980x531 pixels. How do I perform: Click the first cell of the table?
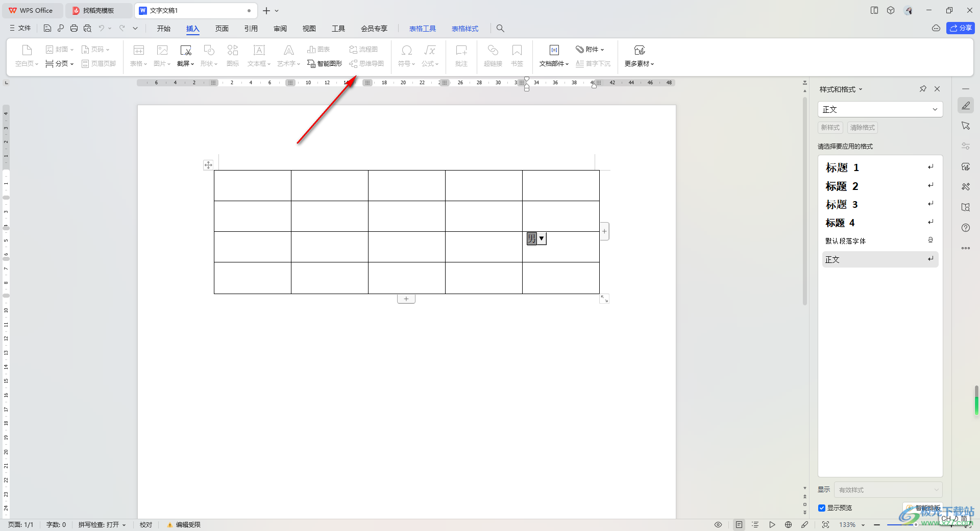(253, 186)
